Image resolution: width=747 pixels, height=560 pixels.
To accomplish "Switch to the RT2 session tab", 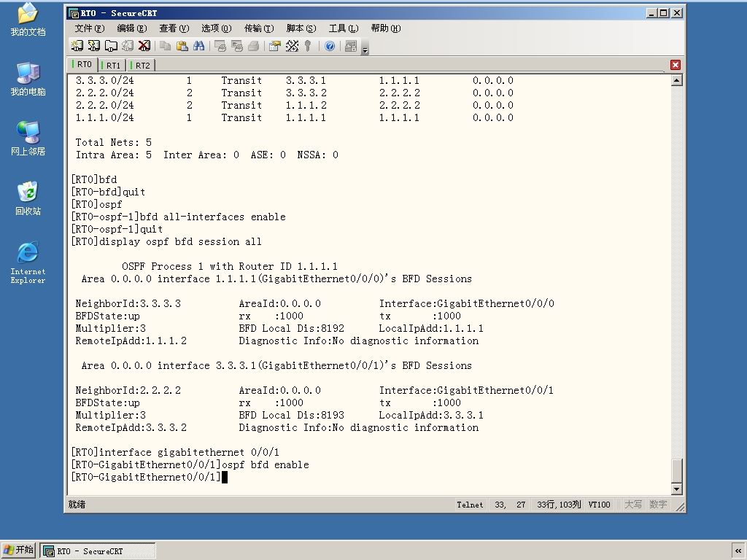I will pyautogui.click(x=142, y=65).
